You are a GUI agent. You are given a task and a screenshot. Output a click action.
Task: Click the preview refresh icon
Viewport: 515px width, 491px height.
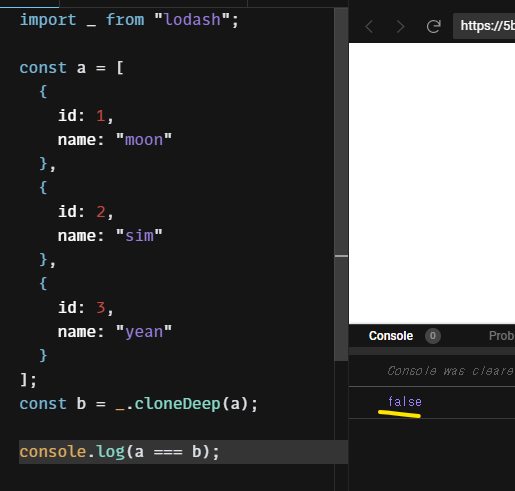434,26
